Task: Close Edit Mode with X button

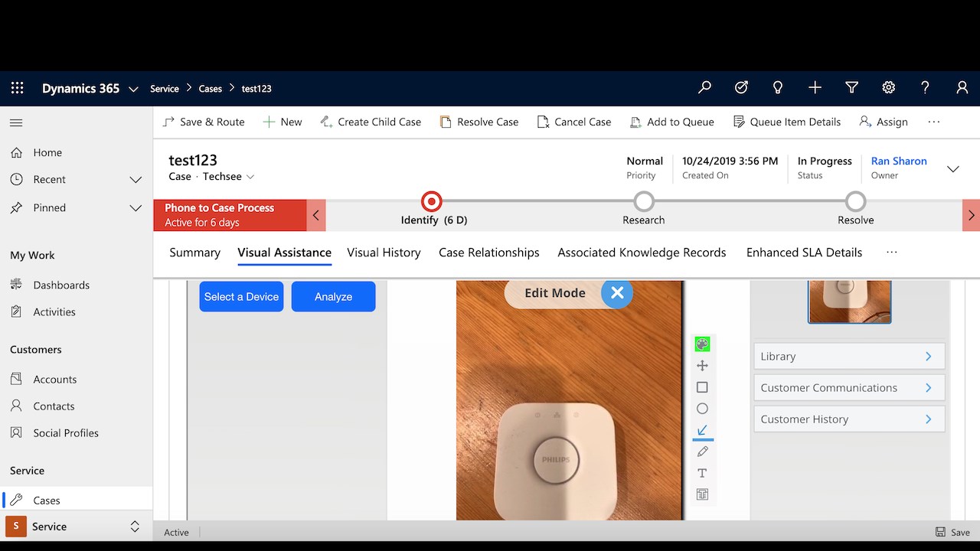Action: pos(617,292)
